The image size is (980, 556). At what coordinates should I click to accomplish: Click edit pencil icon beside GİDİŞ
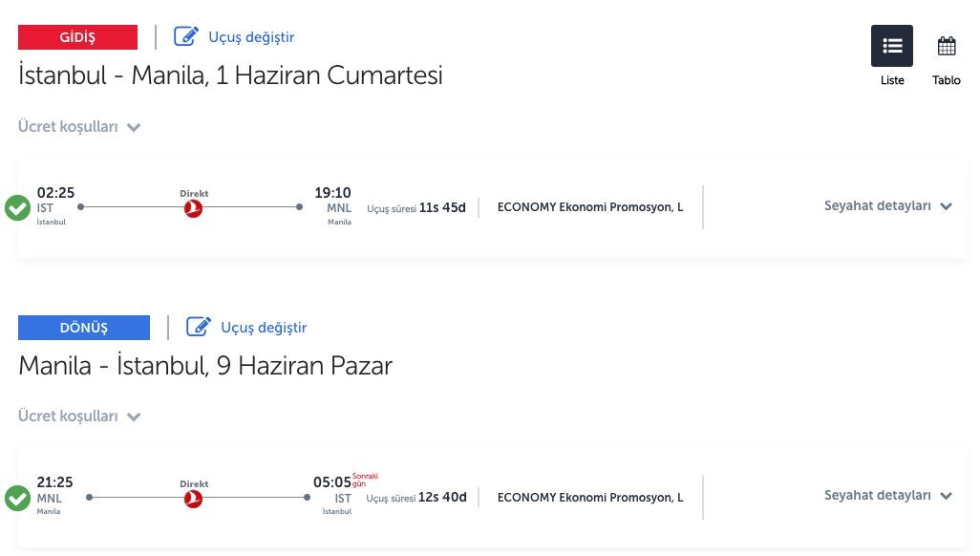pyautogui.click(x=185, y=36)
